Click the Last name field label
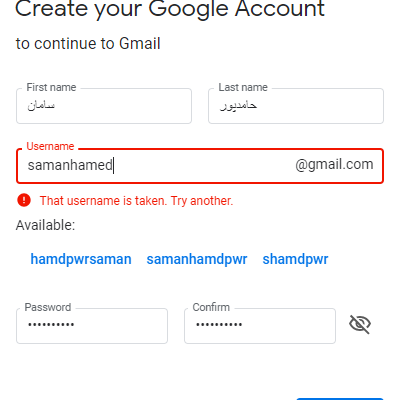This screenshot has width=409, height=400. coord(243,87)
